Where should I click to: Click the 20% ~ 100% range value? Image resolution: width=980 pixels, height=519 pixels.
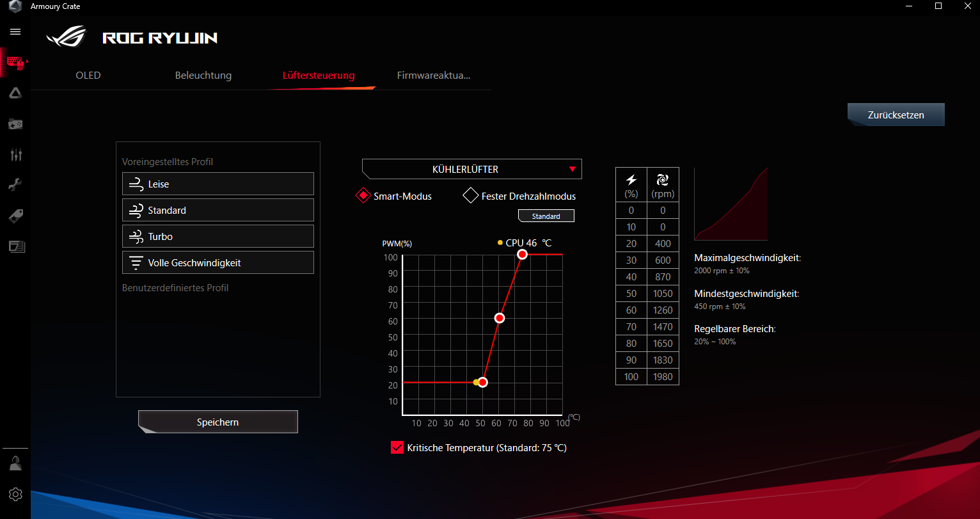(715, 342)
